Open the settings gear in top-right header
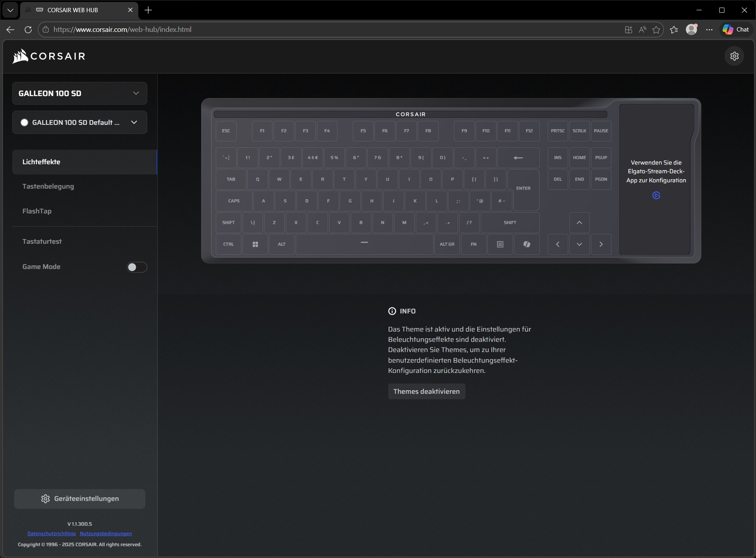This screenshot has height=558, width=756. tap(734, 56)
